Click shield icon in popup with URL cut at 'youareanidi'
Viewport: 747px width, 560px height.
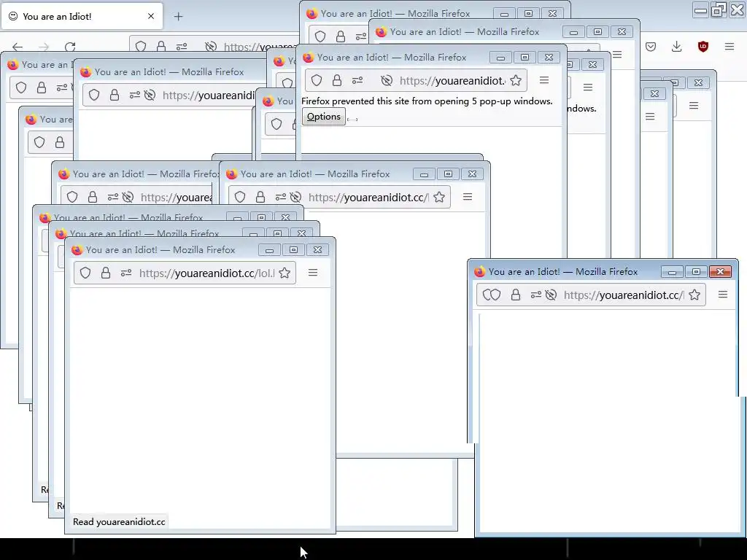[94, 96]
